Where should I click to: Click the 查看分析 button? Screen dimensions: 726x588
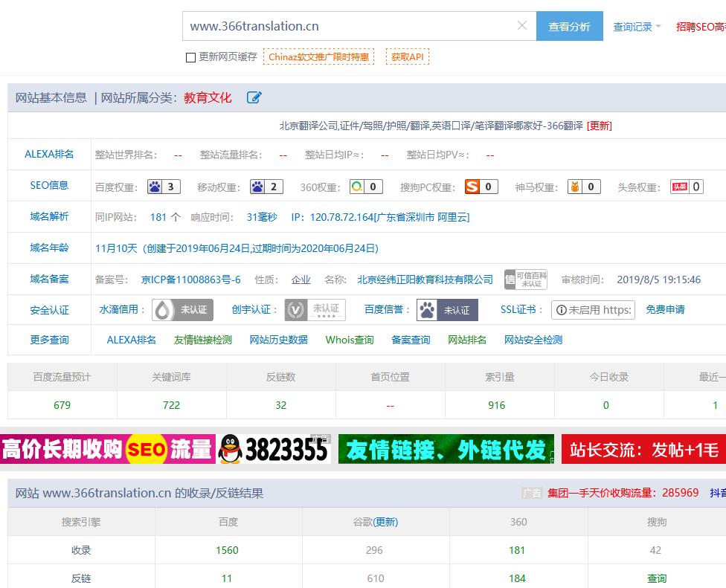pyautogui.click(x=570, y=26)
